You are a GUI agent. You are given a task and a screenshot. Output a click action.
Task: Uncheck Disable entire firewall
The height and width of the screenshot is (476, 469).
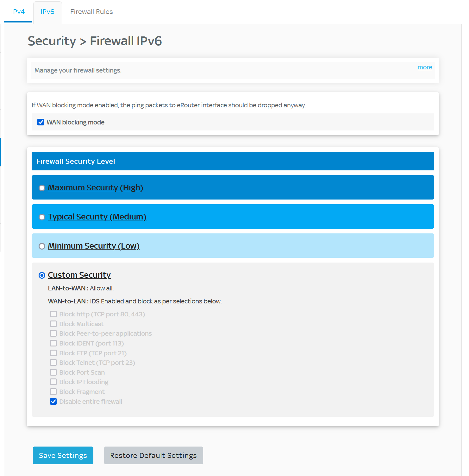click(x=53, y=401)
